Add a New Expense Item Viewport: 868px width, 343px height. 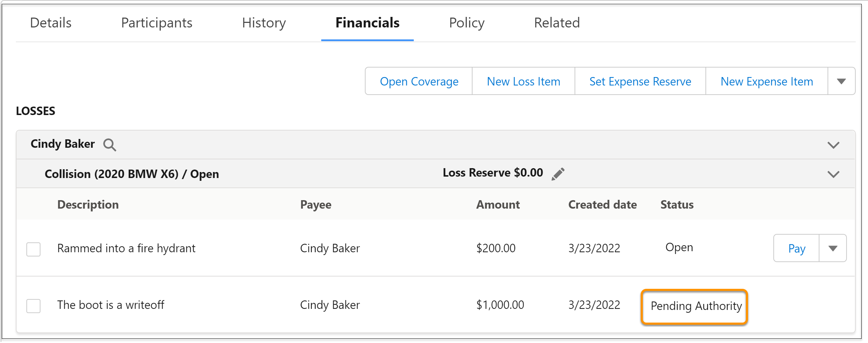pos(767,81)
